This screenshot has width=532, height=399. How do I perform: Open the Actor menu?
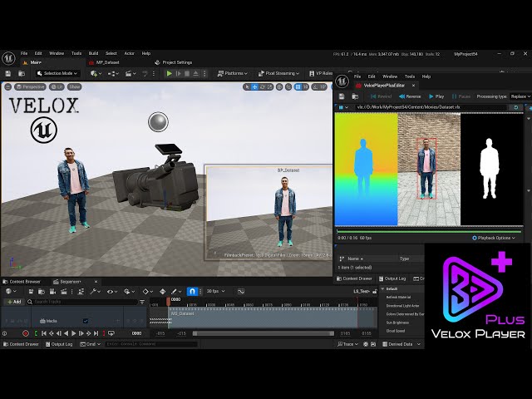[x=130, y=53]
